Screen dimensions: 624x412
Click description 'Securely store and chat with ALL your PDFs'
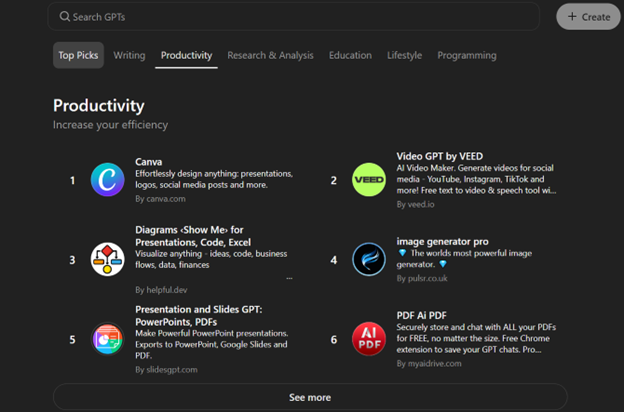pos(476,338)
